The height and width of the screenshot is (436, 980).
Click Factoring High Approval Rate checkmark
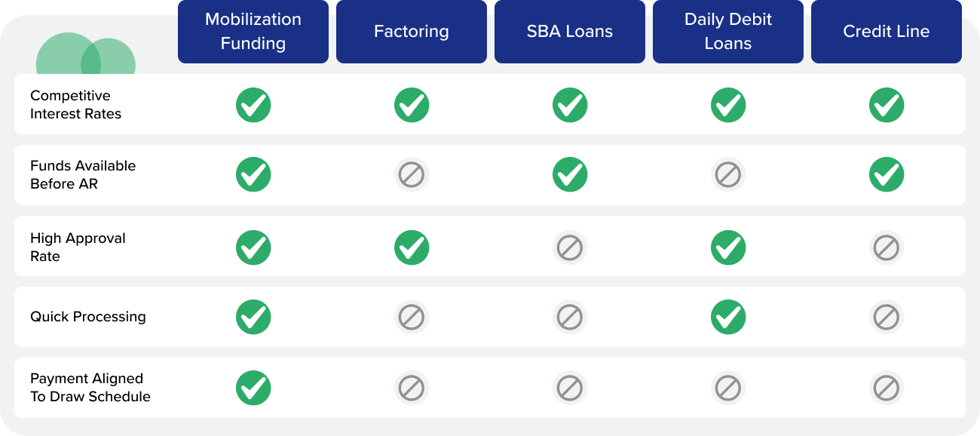[x=412, y=247]
